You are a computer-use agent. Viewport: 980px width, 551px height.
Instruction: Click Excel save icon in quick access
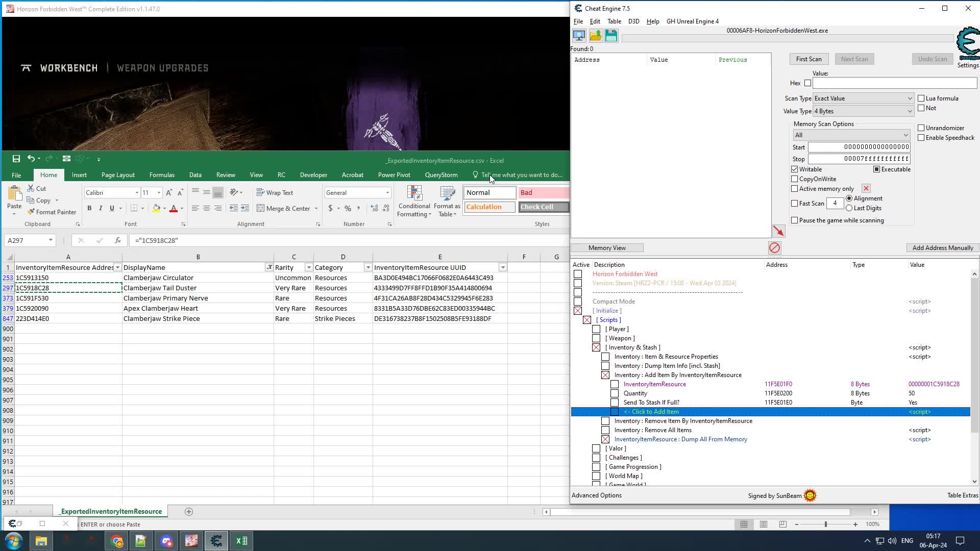coord(16,159)
